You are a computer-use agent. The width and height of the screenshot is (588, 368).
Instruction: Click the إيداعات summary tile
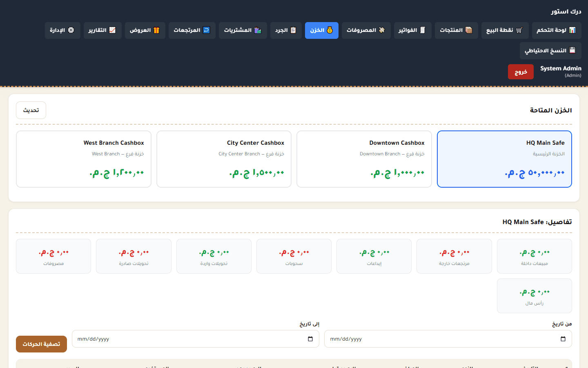[x=374, y=256]
